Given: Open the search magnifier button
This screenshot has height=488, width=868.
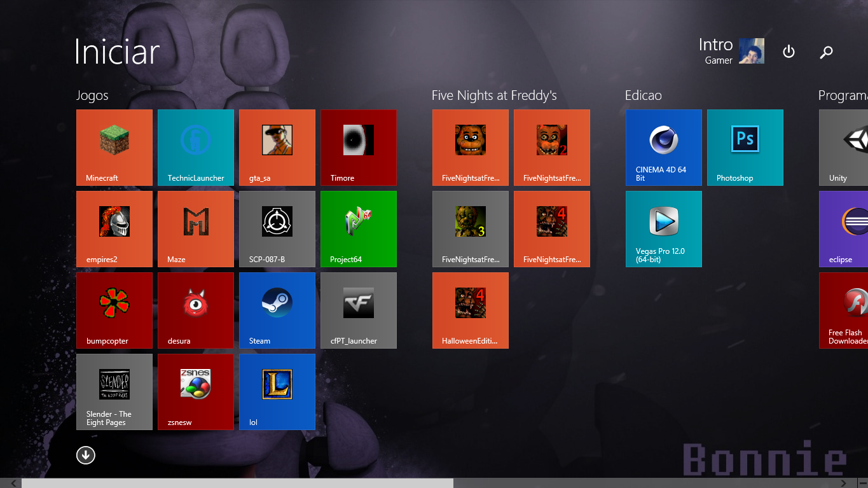Looking at the screenshot, I should (826, 52).
